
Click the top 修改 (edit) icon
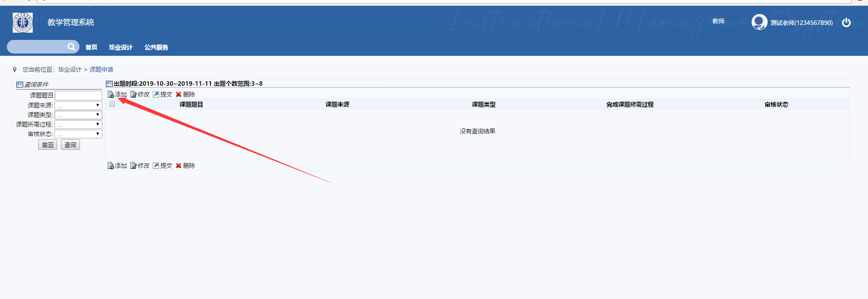click(133, 94)
